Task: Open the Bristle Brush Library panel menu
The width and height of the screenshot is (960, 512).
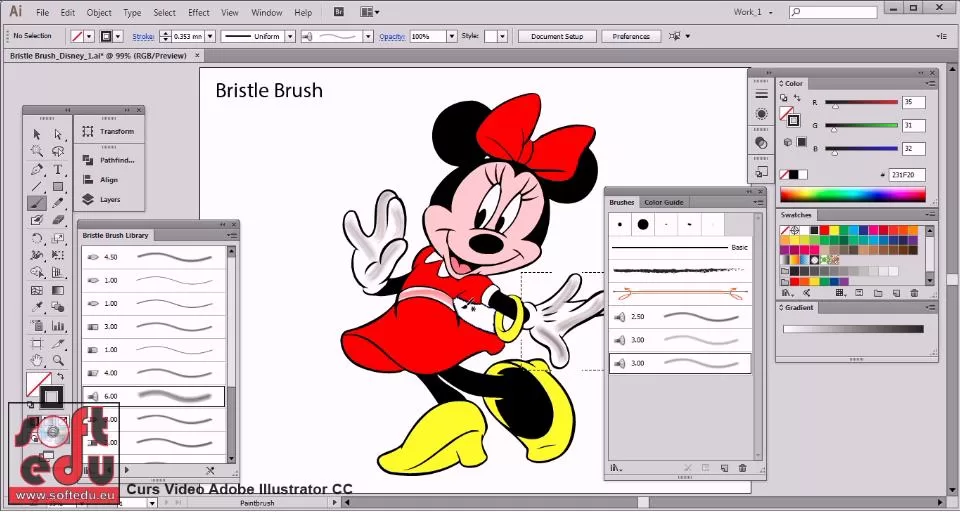Action: coord(233,235)
